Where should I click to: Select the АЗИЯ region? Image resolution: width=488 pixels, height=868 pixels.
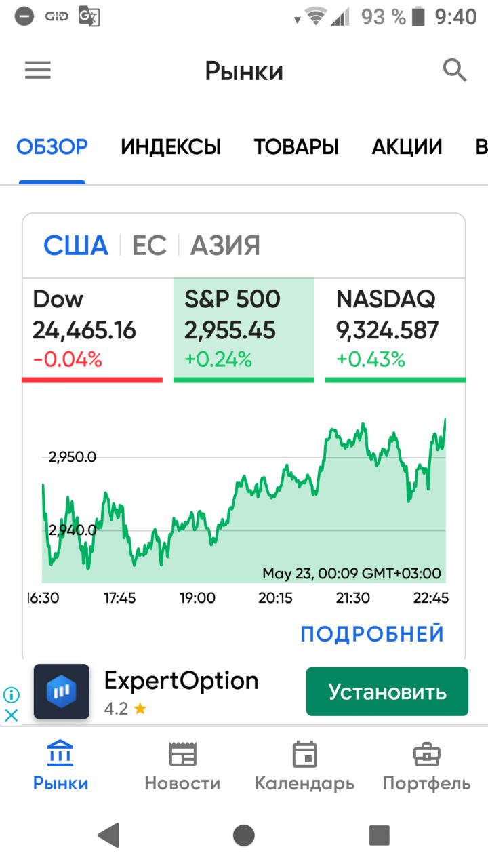click(x=225, y=245)
